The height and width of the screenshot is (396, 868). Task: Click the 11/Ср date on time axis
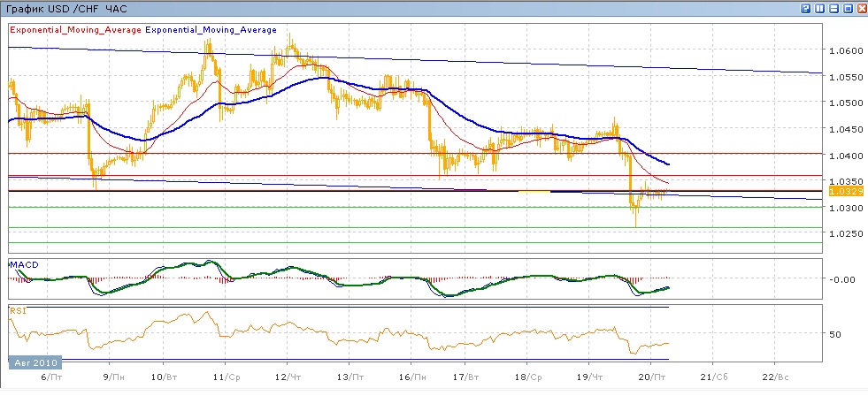[x=228, y=376]
